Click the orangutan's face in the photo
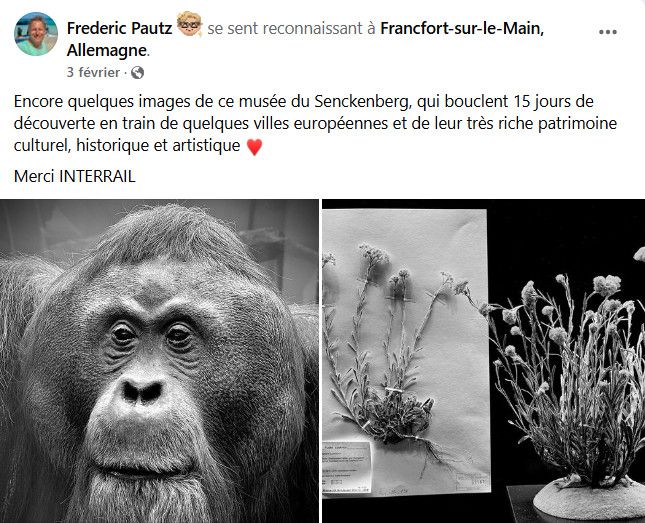645x523 pixels. pos(152,370)
